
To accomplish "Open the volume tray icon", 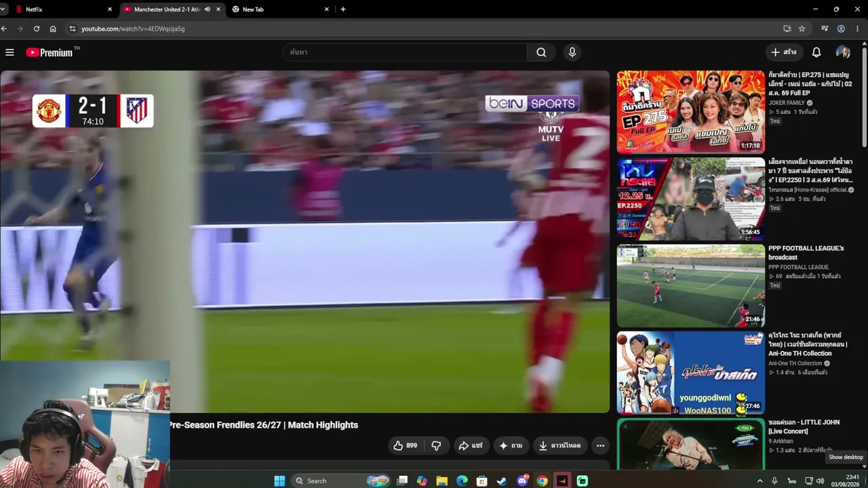I will [x=821, y=481].
